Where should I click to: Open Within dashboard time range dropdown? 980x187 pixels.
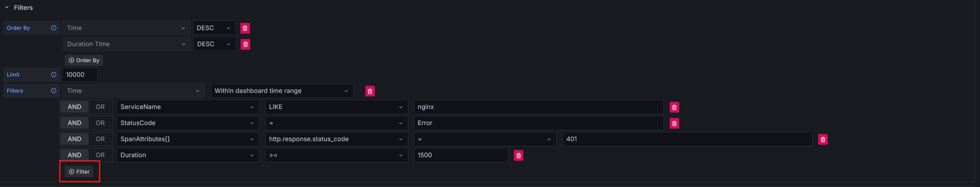point(281,91)
